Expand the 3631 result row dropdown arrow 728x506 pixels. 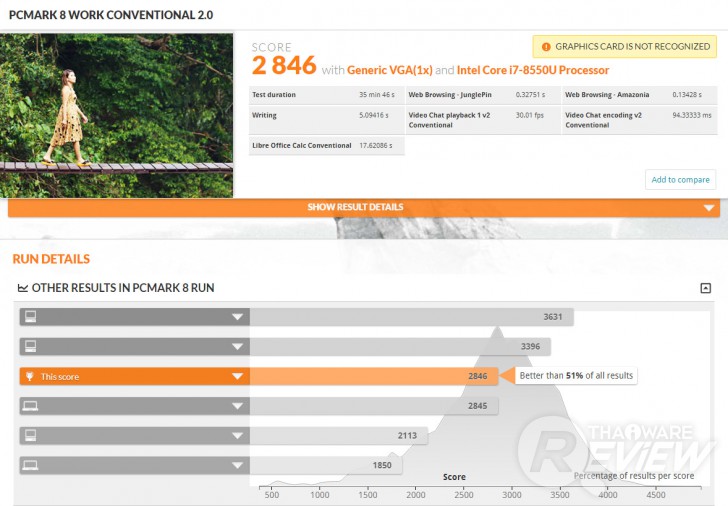point(237,317)
